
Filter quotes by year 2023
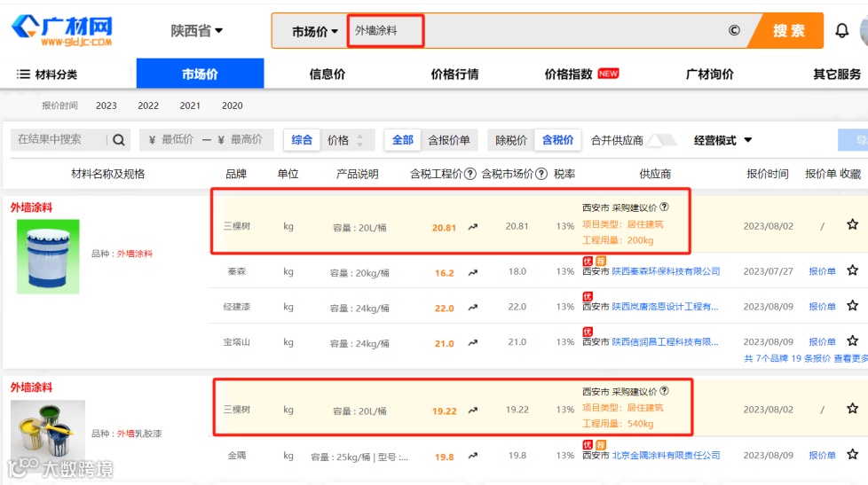coord(107,106)
